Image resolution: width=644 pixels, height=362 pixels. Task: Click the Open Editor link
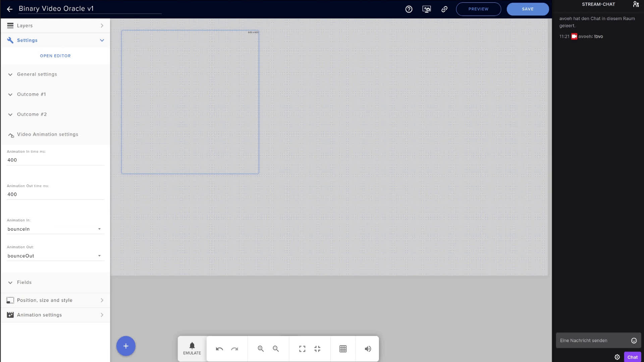(55, 56)
